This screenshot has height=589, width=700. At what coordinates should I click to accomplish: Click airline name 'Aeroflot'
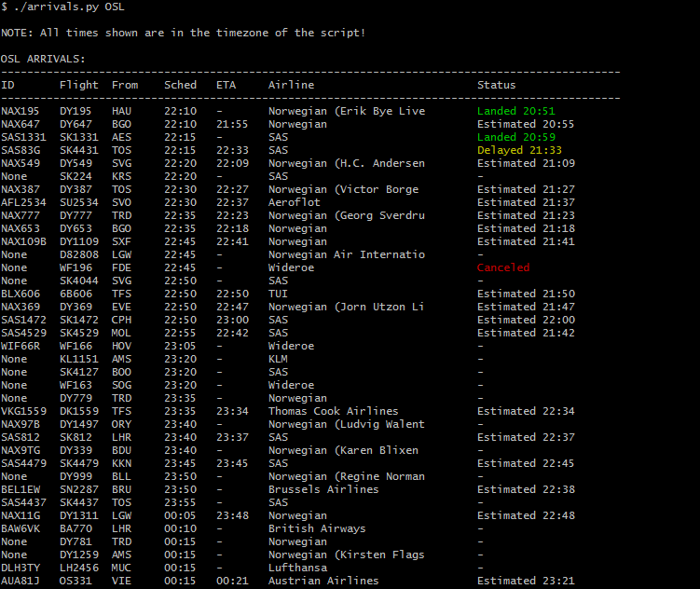[295, 202]
